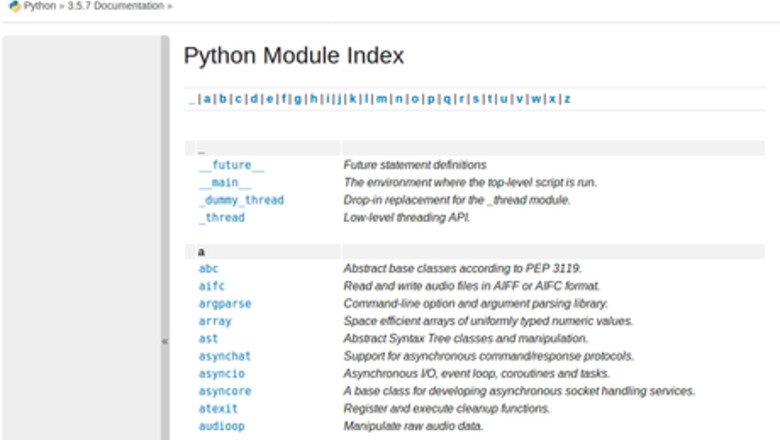The image size is (780, 440).
Task: Jump to underscore section in the index
Action: 191,99
